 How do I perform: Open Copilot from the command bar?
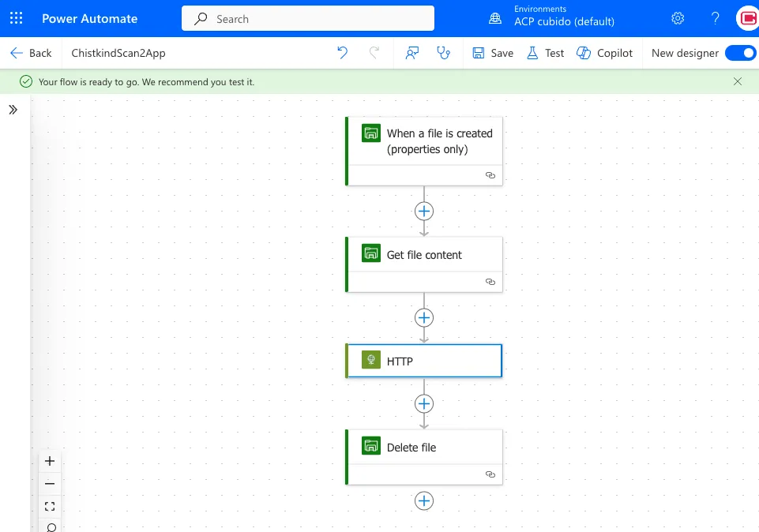(x=605, y=53)
